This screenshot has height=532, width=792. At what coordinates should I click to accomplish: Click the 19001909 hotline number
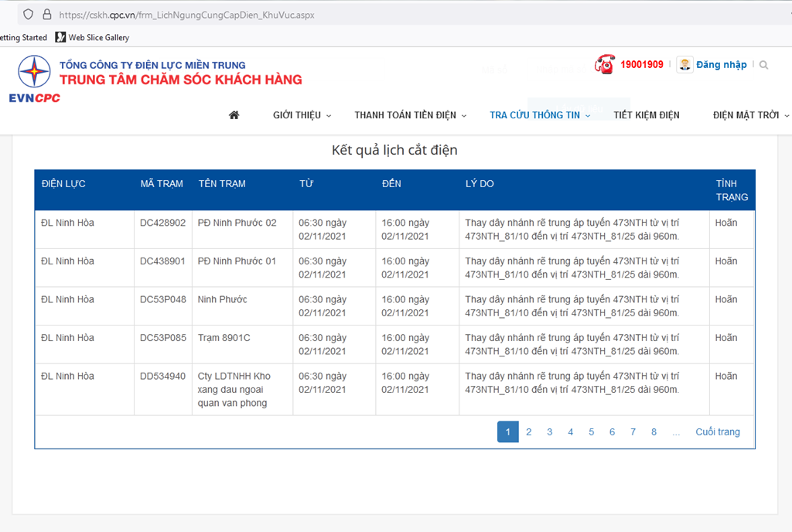click(641, 65)
